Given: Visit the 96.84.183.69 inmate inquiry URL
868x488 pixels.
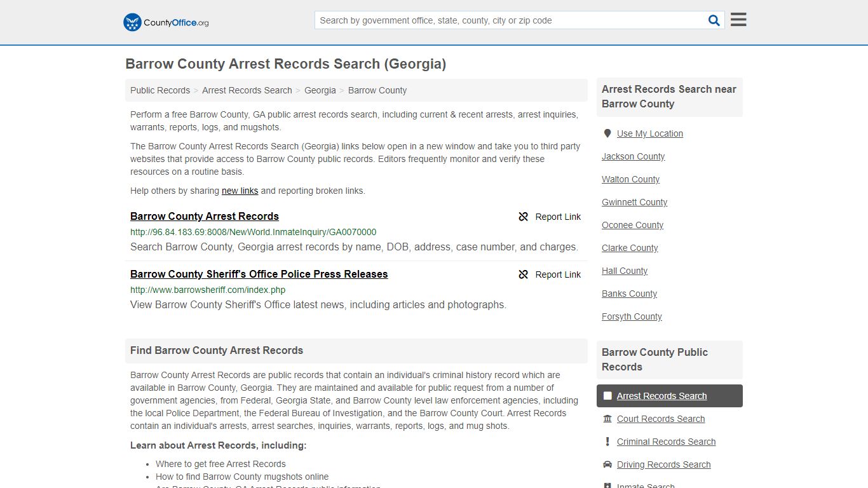Looking at the screenshot, I should coord(253,232).
